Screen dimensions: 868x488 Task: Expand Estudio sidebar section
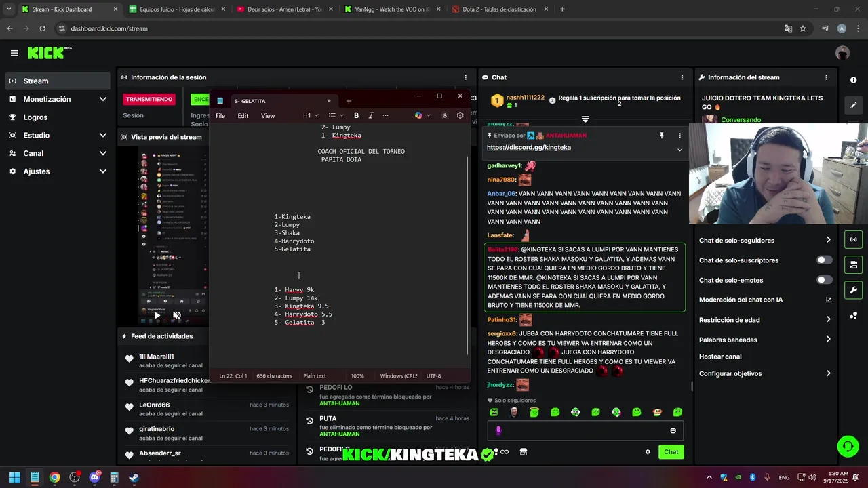click(x=102, y=136)
